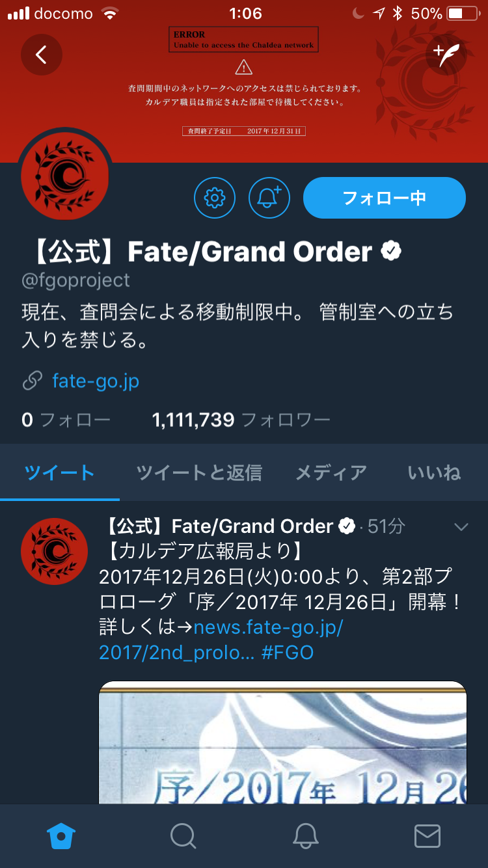Tap the back arrow icon
This screenshot has width=488, height=868.
41,55
